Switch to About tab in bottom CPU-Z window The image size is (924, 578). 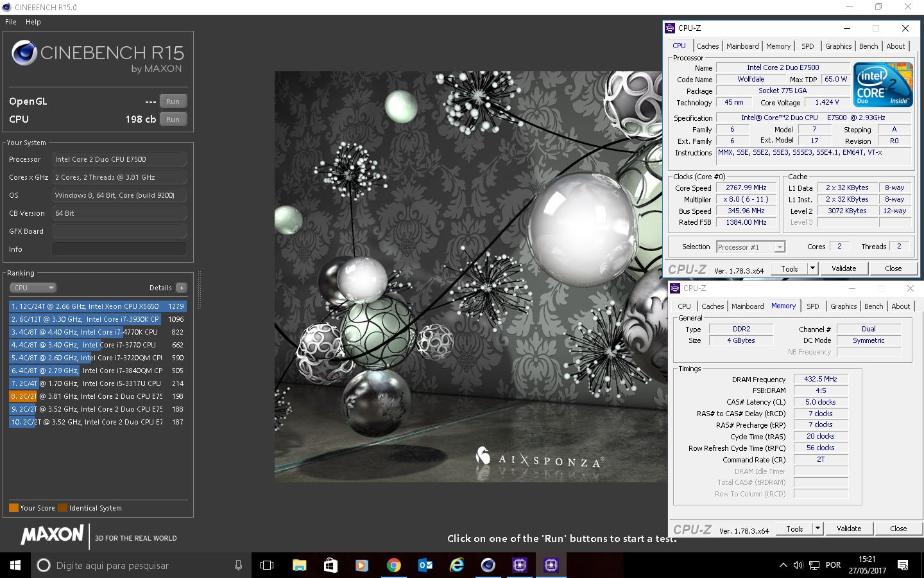tap(901, 306)
